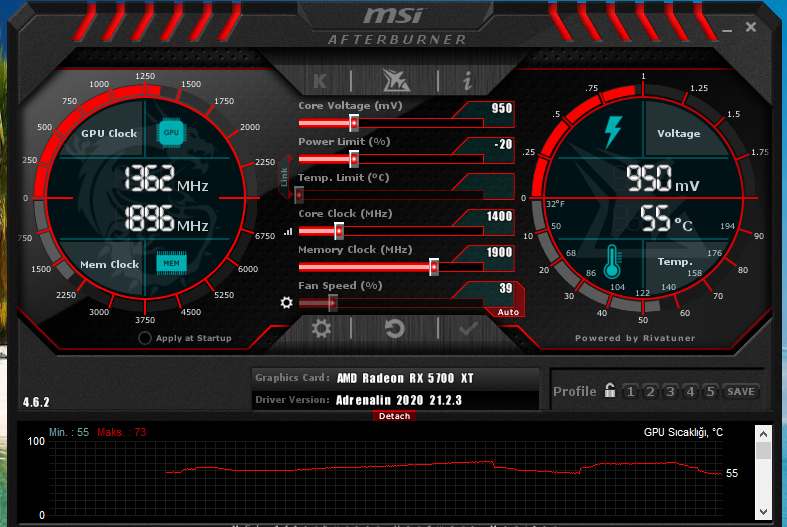Click the Core Voltage value 950
787x527 pixels.
click(x=502, y=108)
